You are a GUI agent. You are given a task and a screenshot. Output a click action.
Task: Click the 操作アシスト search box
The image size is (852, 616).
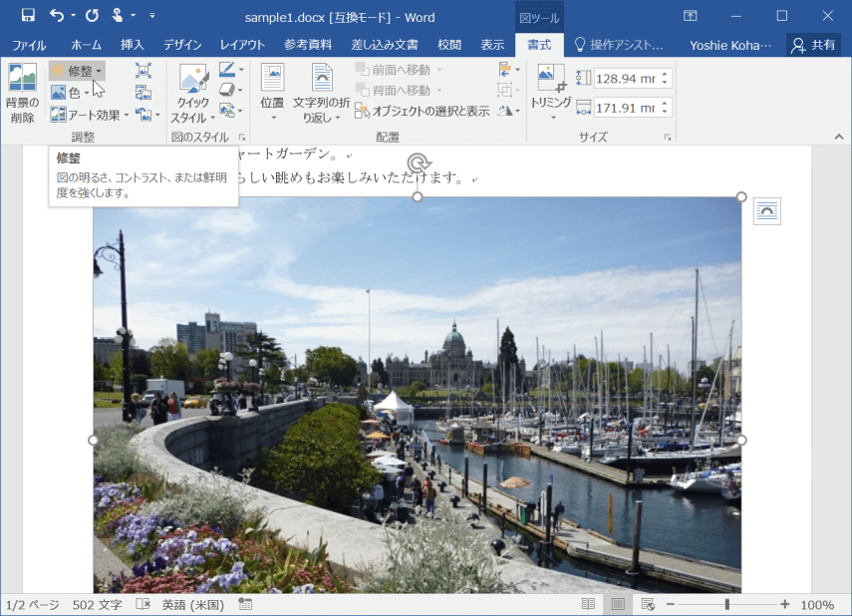pos(619,45)
